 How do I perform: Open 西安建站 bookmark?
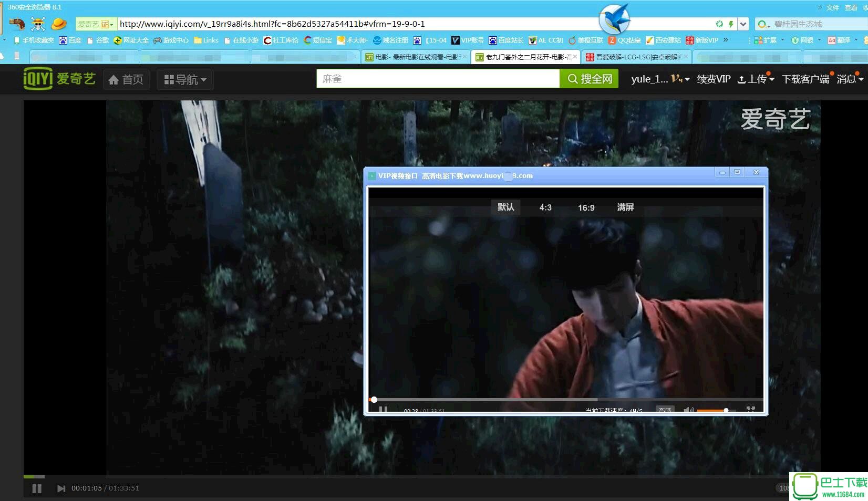(x=664, y=40)
